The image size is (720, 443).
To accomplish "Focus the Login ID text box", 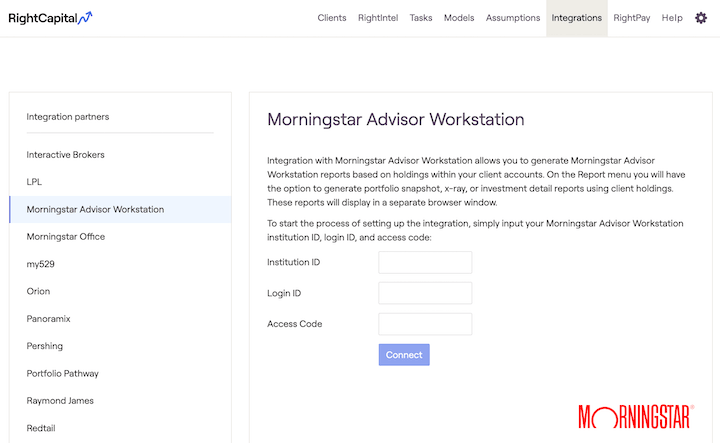I will [425, 293].
